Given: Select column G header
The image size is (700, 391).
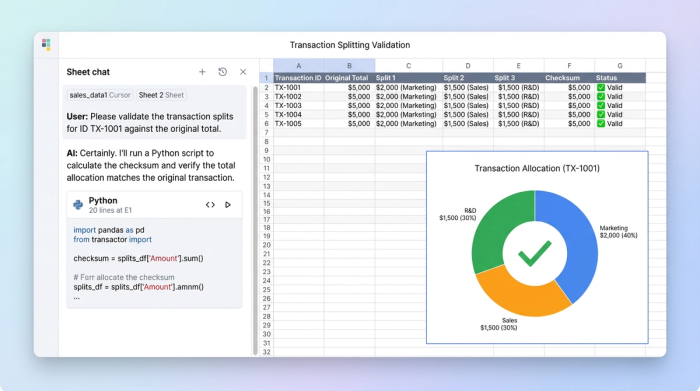Looking at the screenshot, I should 620,66.
